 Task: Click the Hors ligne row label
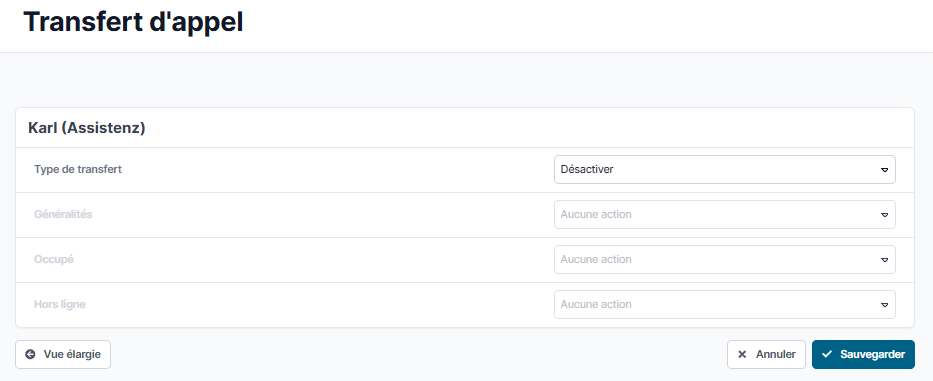(60, 304)
